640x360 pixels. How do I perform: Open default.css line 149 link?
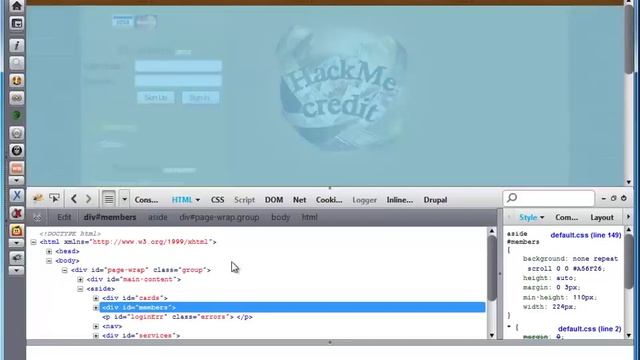586,235
